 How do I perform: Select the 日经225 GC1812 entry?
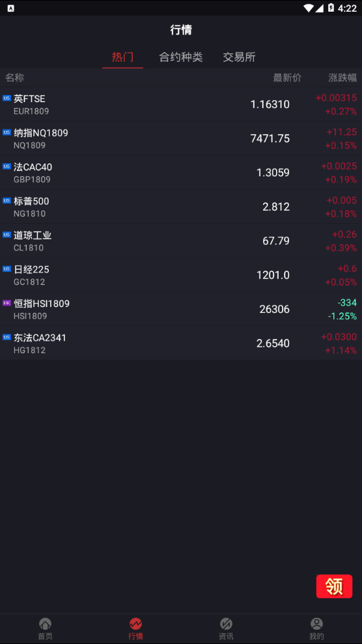click(181, 275)
